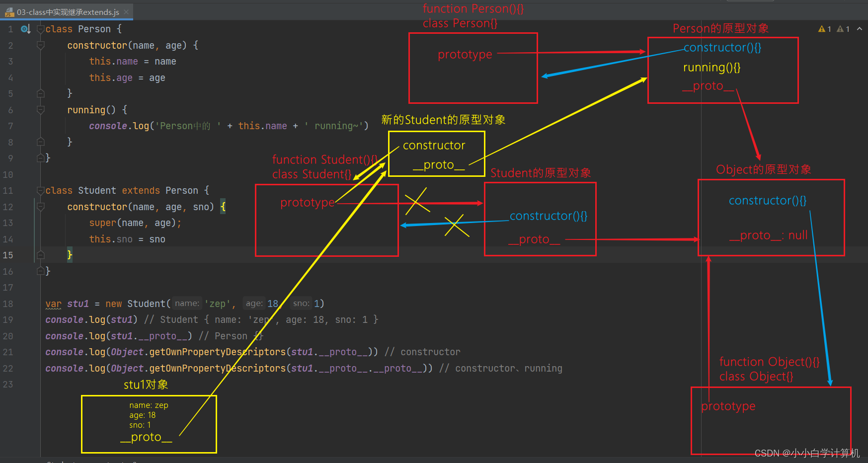868x463 pixels.
Task: Click 'console.log(stu1)' on line 19
Action: (x=91, y=320)
